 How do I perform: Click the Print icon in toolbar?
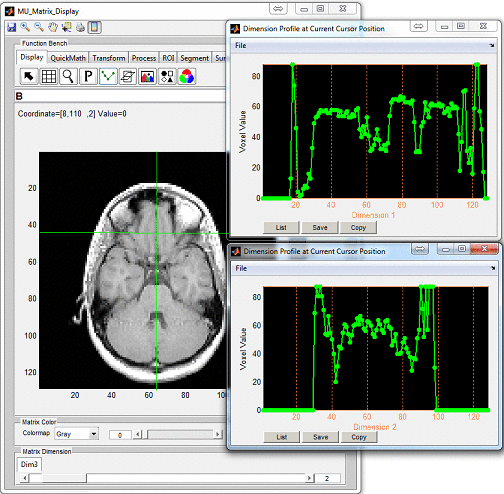80,27
